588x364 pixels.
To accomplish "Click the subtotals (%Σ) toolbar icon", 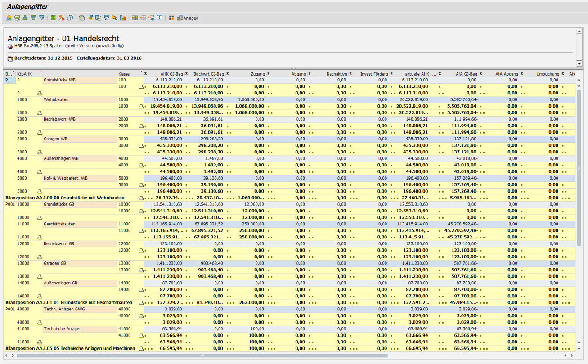I will click(61, 18).
